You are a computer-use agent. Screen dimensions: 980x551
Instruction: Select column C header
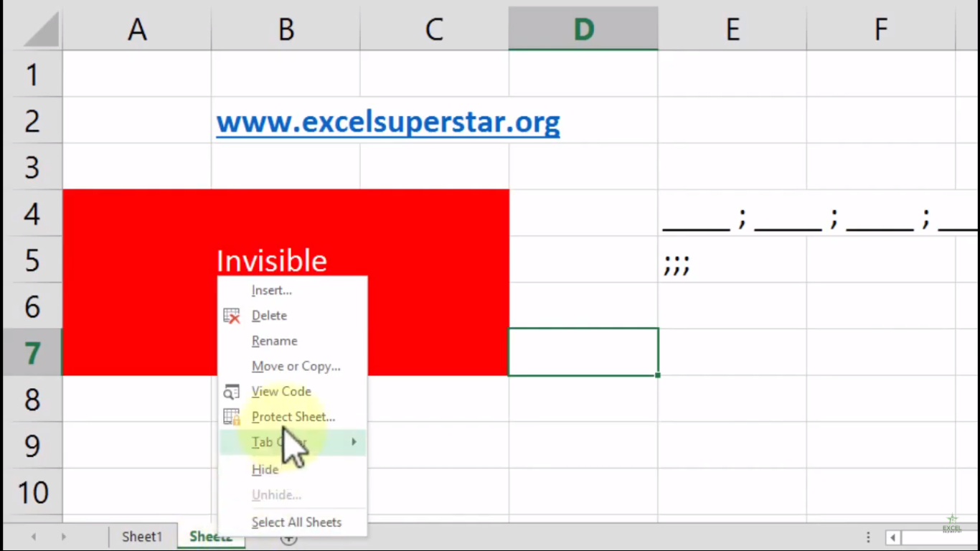point(434,29)
